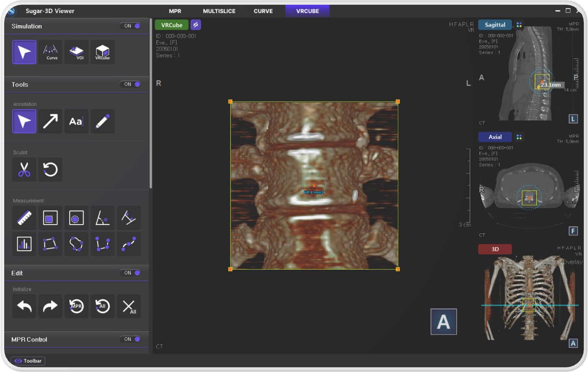Choose the circle ROI measurement tool
Image resolution: width=588 pixels, height=372 pixels.
[x=76, y=218]
